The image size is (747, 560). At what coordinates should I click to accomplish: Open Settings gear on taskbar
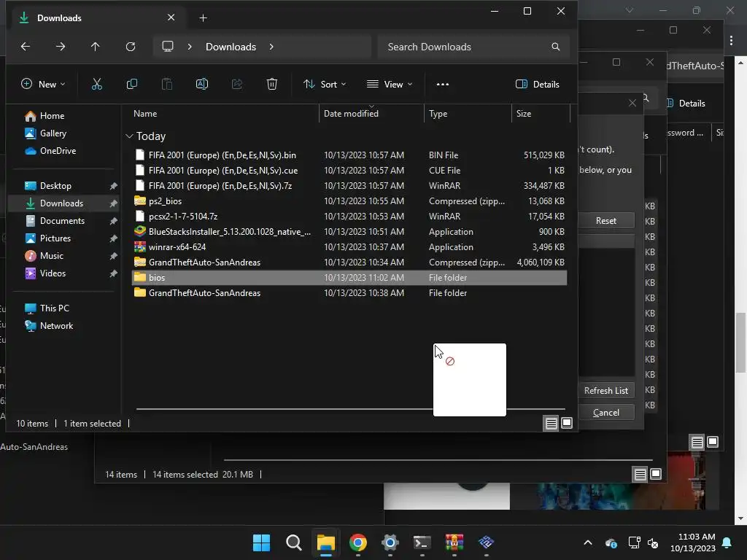coord(390,542)
